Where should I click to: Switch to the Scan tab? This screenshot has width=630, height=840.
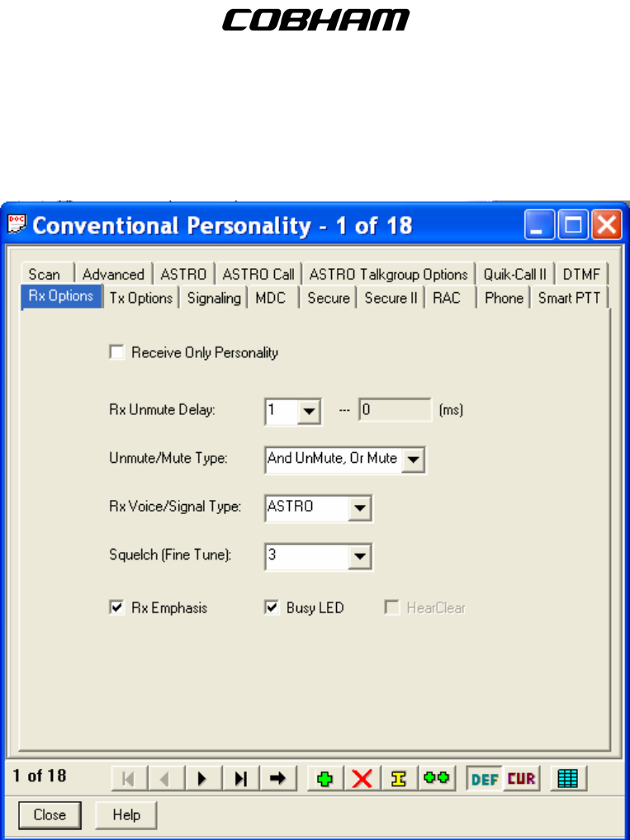coord(47,274)
